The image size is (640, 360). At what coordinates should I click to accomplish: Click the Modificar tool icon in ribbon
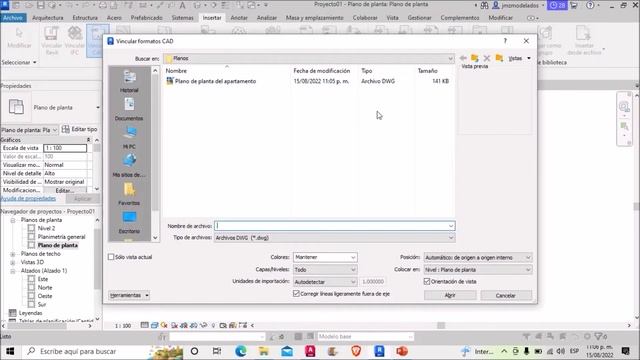pyautogui.click(x=19, y=38)
